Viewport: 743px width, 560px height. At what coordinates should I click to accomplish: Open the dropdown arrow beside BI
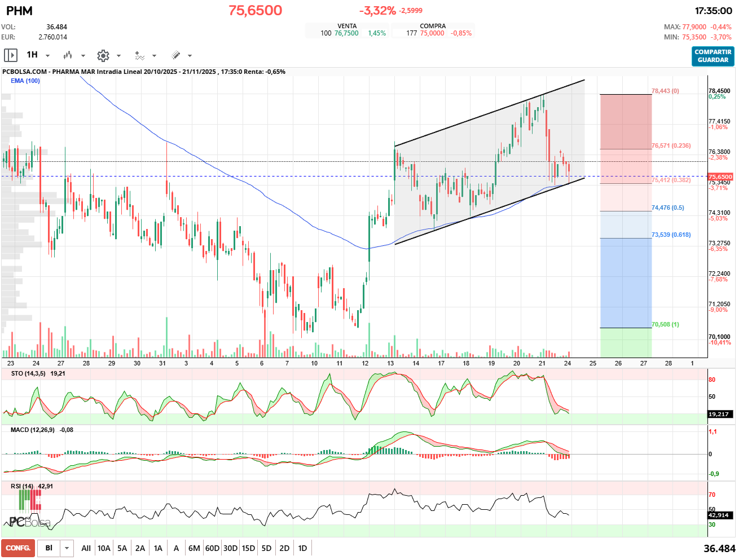click(x=67, y=548)
